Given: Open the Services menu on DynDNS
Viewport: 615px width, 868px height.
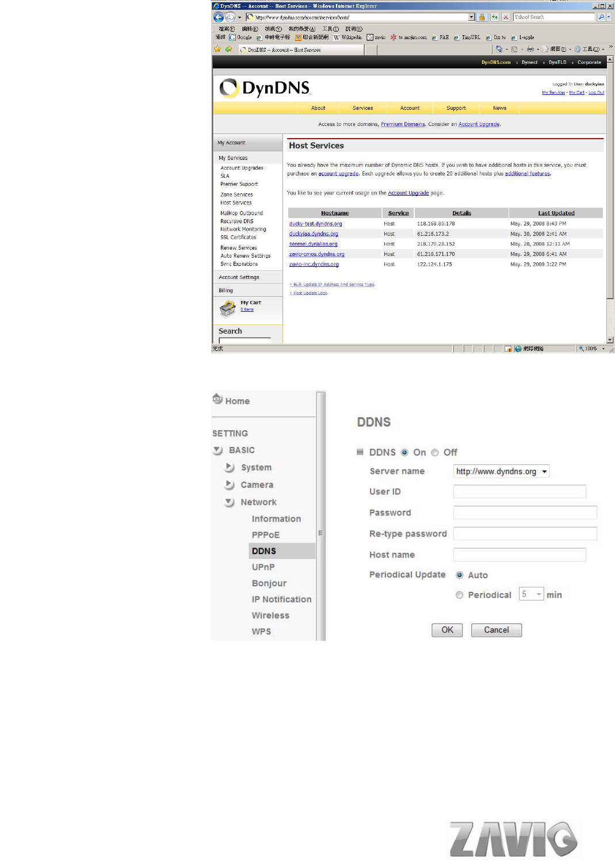Looking at the screenshot, I should tap(362, 108).
